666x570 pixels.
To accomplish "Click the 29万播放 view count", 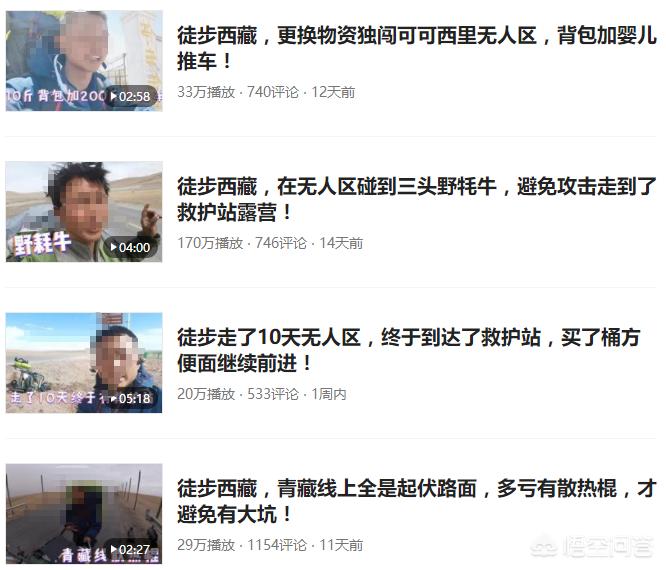I will [x=206, y=545].
